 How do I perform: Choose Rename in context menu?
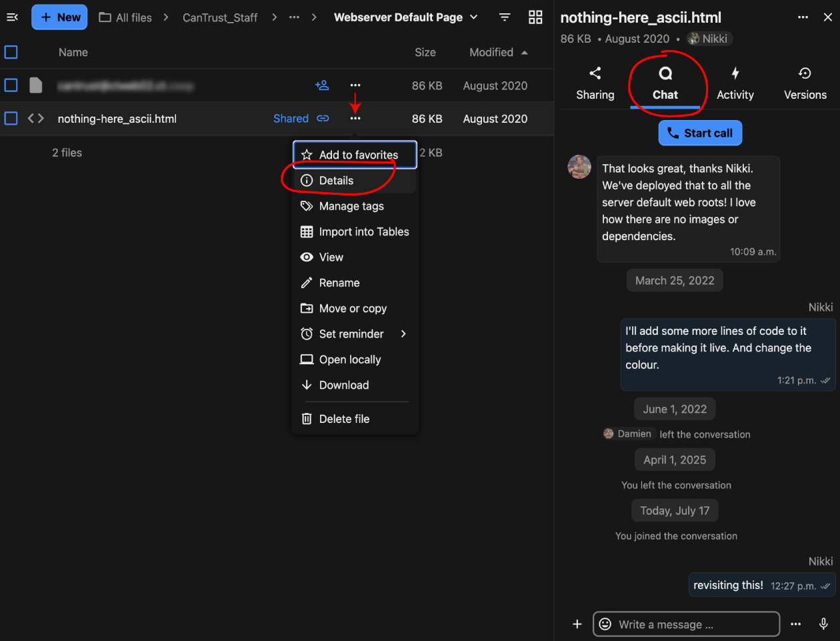click(355, 283)
